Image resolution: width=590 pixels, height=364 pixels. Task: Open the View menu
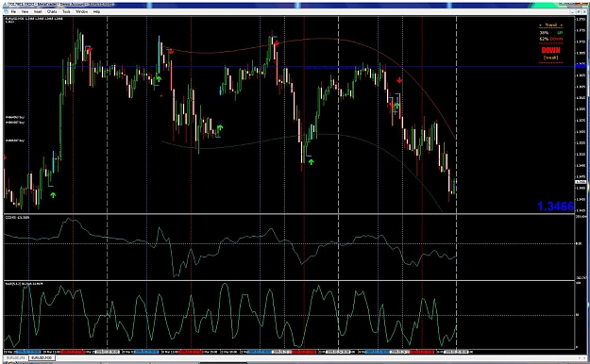click(x=25, y=11)
